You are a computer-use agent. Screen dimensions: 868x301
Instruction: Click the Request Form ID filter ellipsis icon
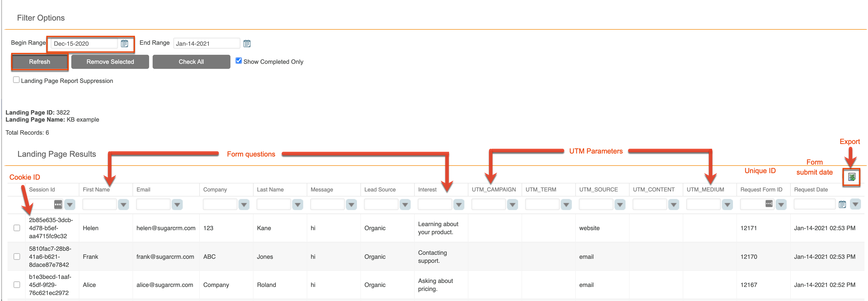click(x=769, y=204)
